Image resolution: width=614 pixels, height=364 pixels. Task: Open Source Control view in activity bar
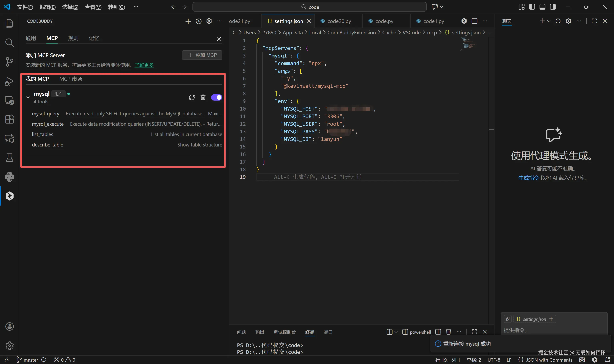point(9,62)
